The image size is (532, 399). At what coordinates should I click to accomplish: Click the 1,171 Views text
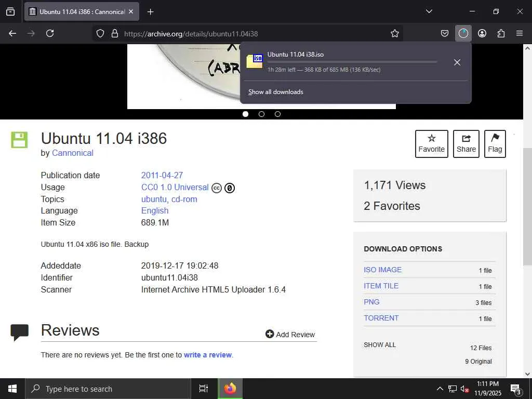(395, 185)
